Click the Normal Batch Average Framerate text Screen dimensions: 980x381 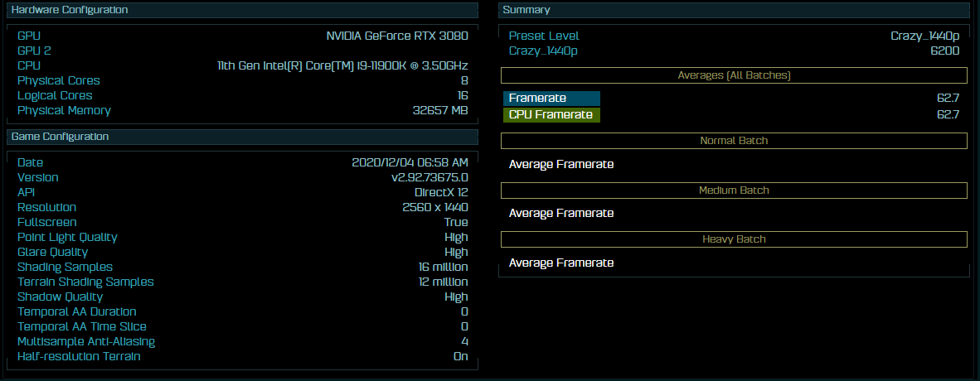click(561, 165)
